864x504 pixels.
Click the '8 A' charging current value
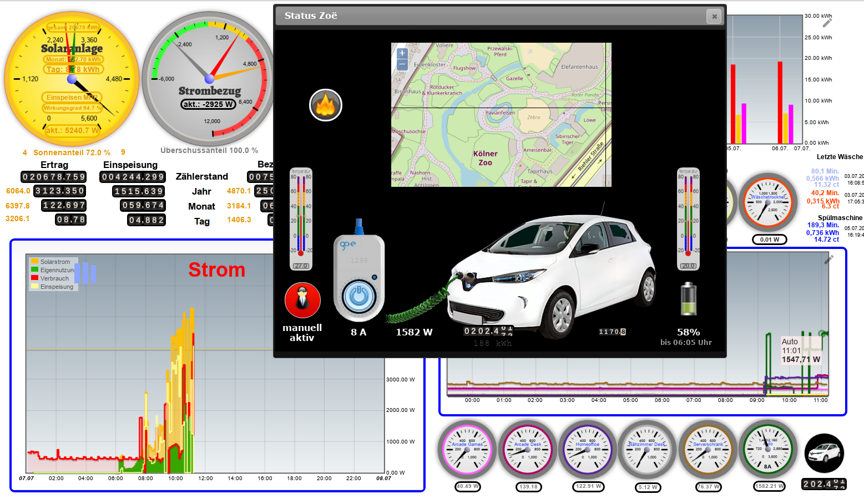(x=358, y=332)
